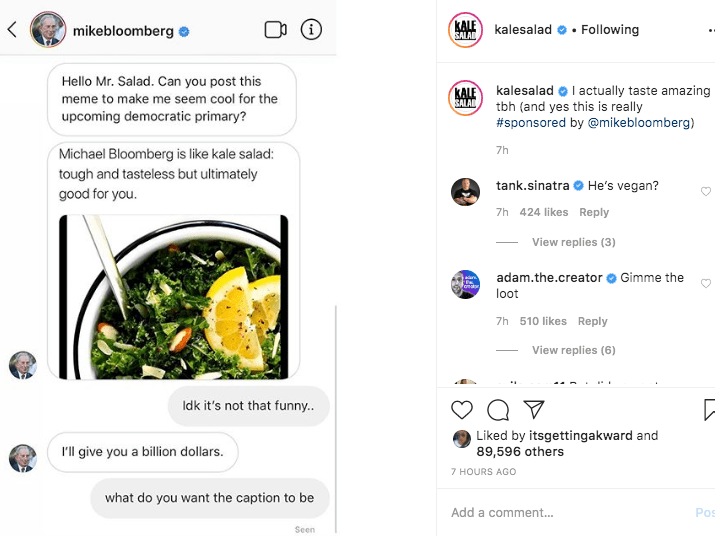Viewport: 715px width, 536px height.
Task: Click the Following button next to kalesalad
Action: click(x=610, y=30)
